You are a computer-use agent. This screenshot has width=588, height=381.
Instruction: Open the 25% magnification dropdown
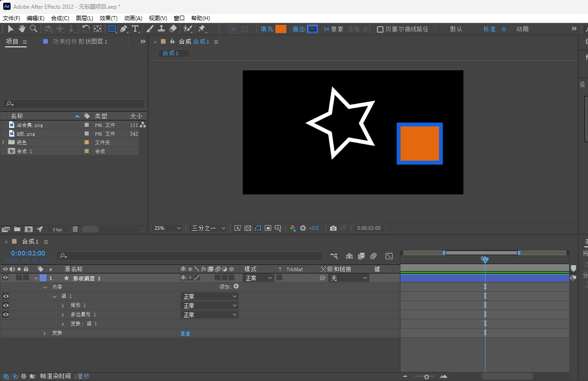coord(167,228)
